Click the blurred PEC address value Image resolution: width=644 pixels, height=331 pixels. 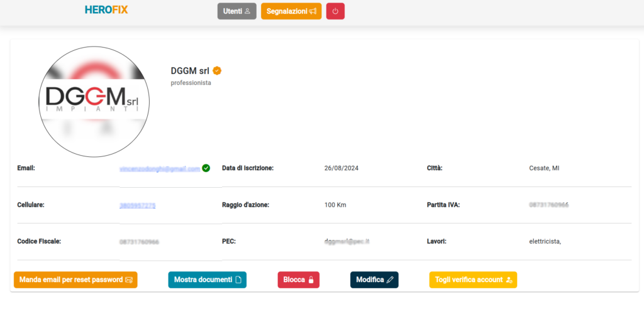(x=347, y=242)
